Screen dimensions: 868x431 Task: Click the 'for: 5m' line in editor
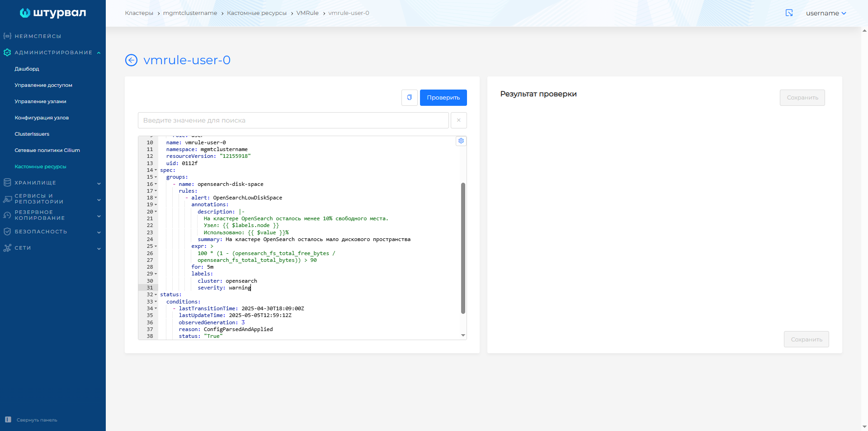click(x=203, y=267)
